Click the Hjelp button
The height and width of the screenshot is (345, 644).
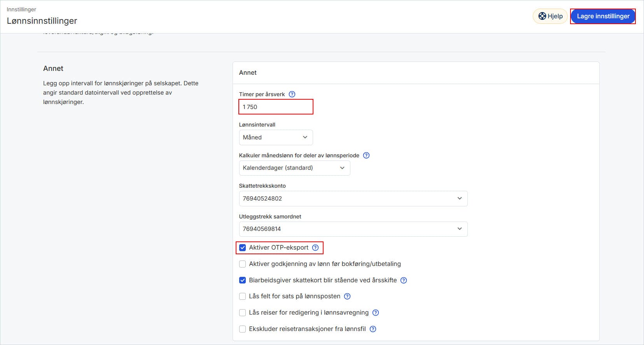tap(550, 16)
